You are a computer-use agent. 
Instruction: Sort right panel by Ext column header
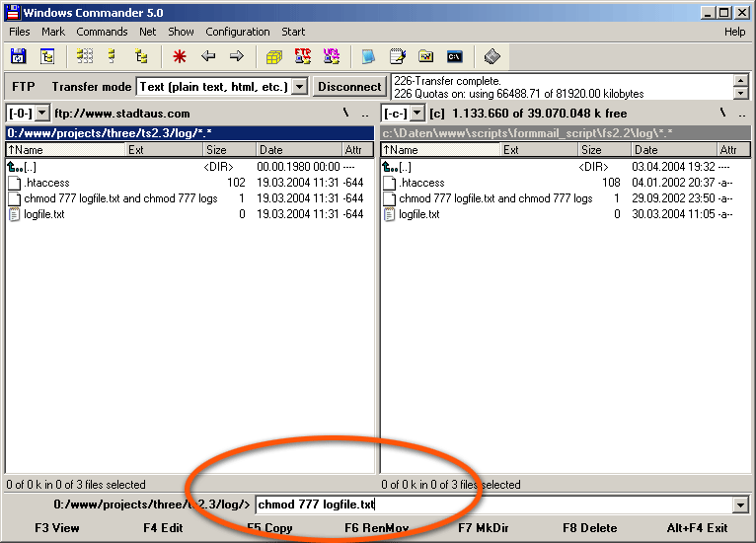(539, 150)
